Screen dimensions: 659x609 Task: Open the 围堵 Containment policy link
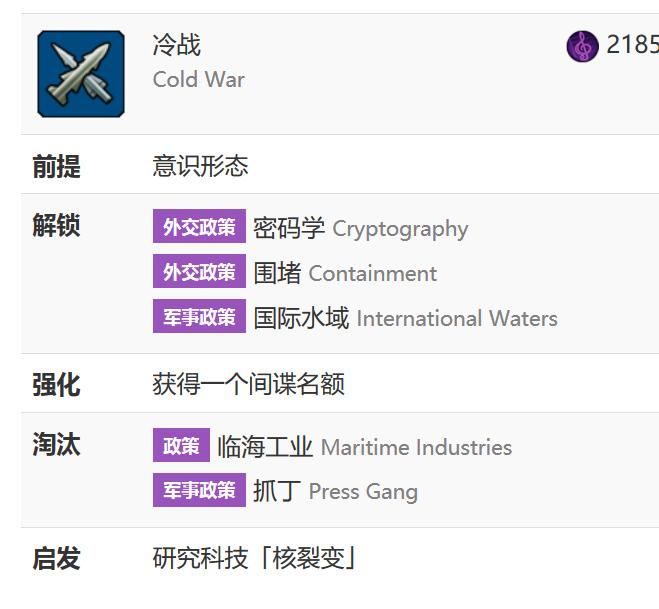[x=345, y=273]
